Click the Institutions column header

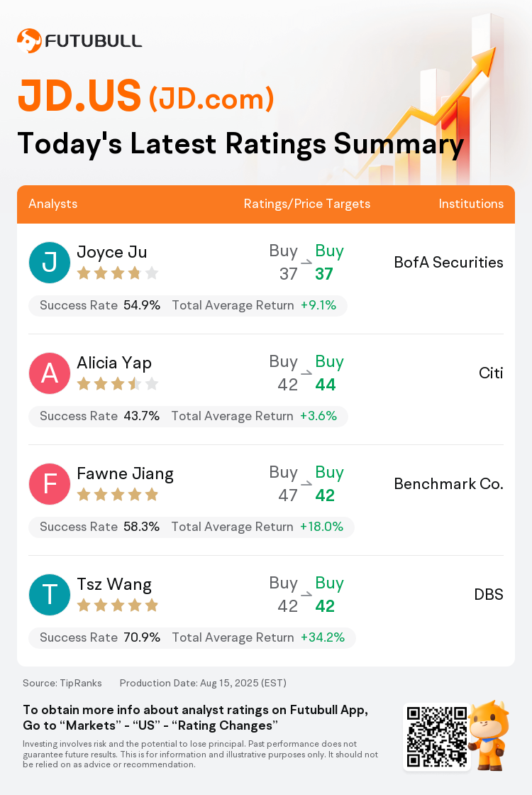(471, 204)
